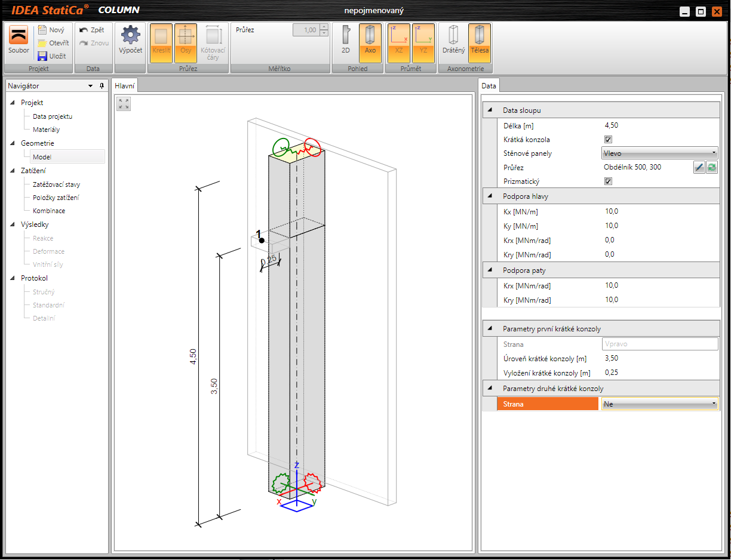Click the green cross-section replace icon
The height and width of the screenshot is (560, 731).
(712, 168)
